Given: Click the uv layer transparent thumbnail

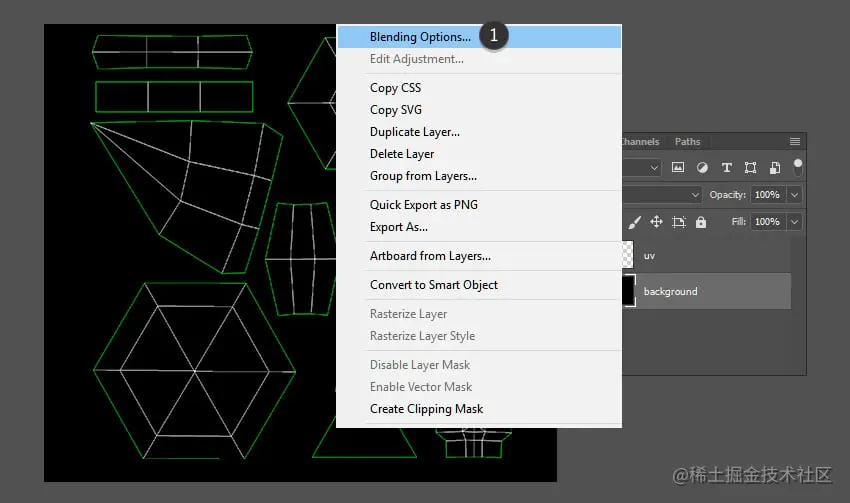Looking at the screenshot, I should (x=627, y=254).
